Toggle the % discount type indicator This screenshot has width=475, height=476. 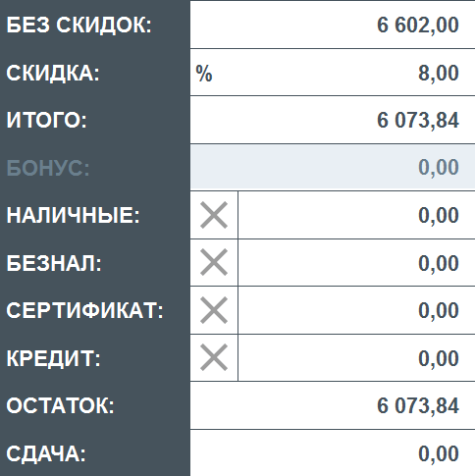coord(204,73)
